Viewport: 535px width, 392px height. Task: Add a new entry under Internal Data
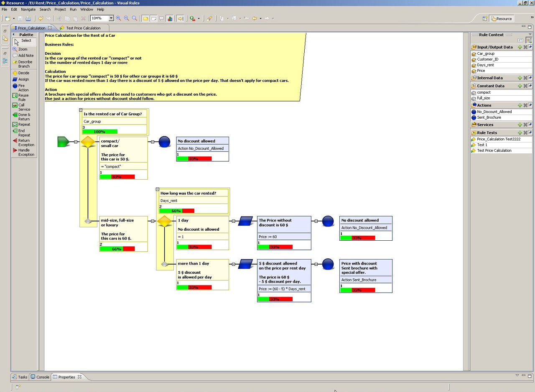click(x=520, y=78)
